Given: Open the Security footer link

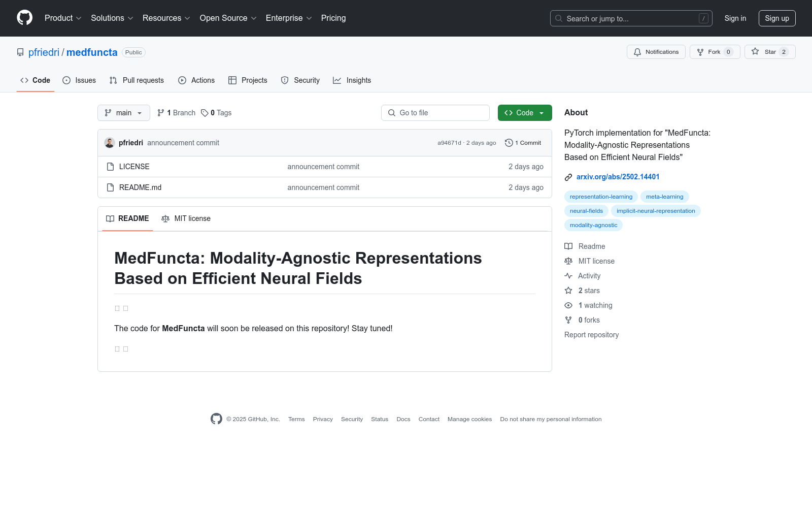Looking at the screenshot, I should point(352,419).
